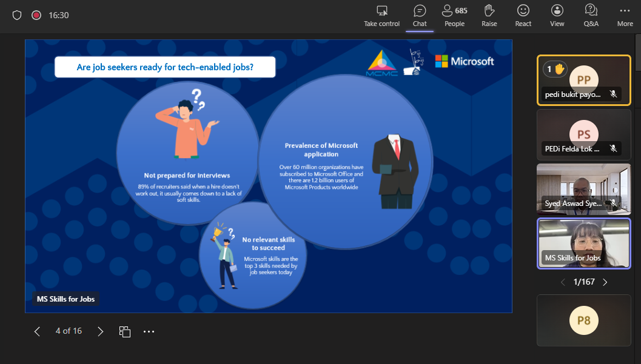
Task: Open slide more actions ellipsis
Action: pyautogui.click(x=149, y=331)
